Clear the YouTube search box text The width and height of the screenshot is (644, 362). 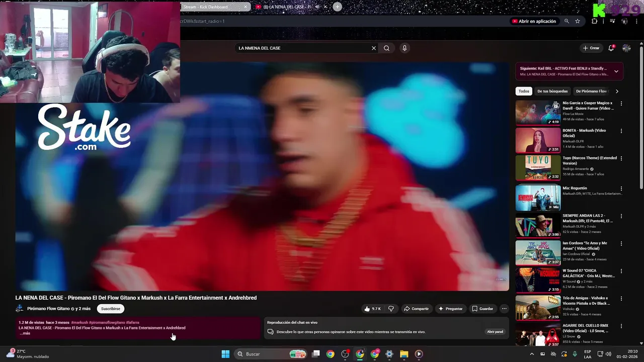click(374, 48)
